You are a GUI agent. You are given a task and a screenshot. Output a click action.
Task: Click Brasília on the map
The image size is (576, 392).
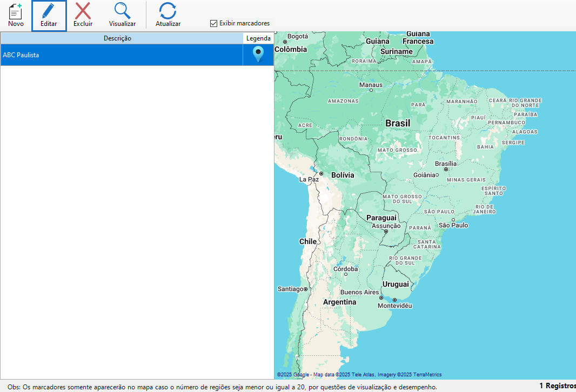(446, 164)
